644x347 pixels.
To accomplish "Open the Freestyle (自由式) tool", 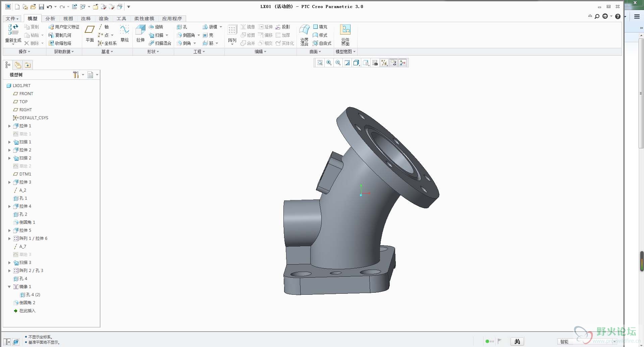I will pos(322,43).
